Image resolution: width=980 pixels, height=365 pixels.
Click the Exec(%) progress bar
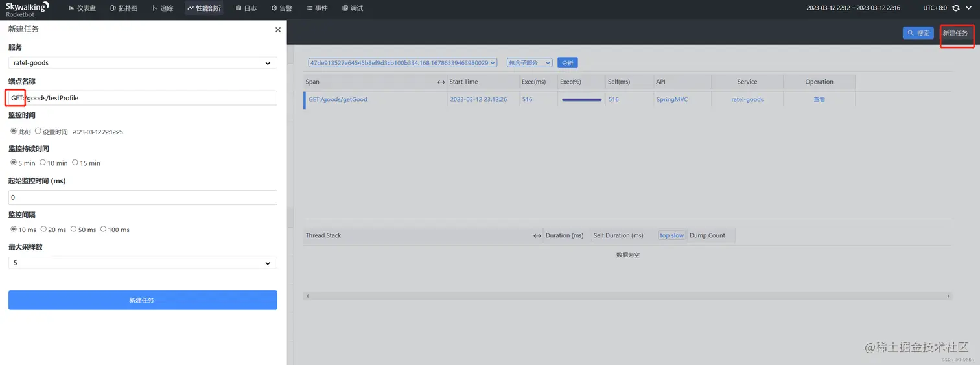click(x=581, y=100)
